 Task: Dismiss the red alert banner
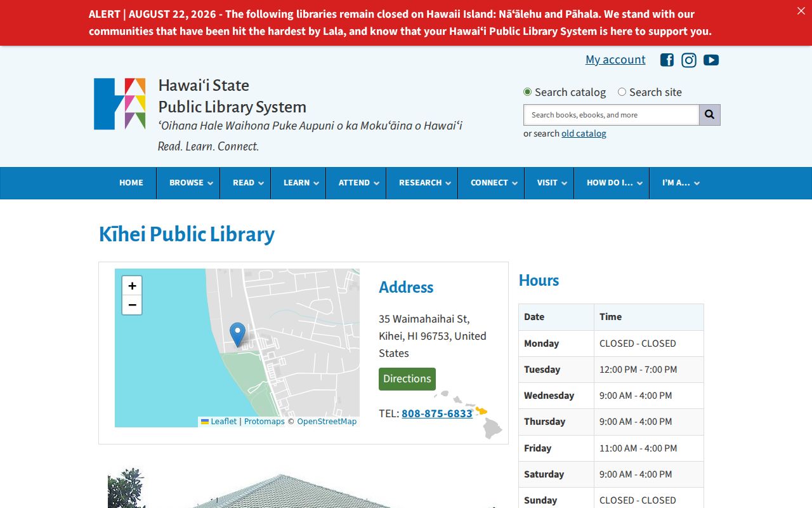(801, 11)
